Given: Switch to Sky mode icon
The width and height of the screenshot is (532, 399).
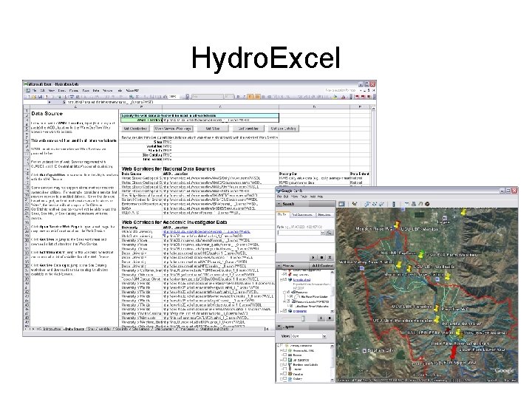Looking at the screenshot, I should pyautogui.click(x=427, y=204).
